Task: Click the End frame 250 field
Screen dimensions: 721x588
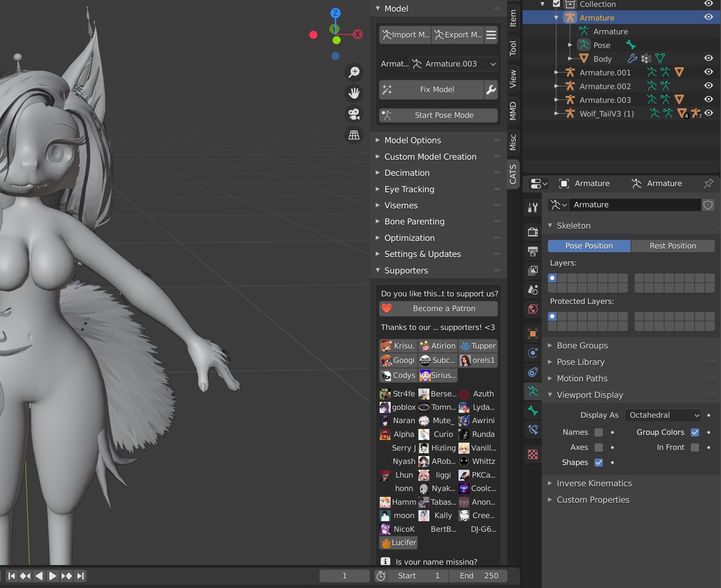Action: click(x=478, y=576)
